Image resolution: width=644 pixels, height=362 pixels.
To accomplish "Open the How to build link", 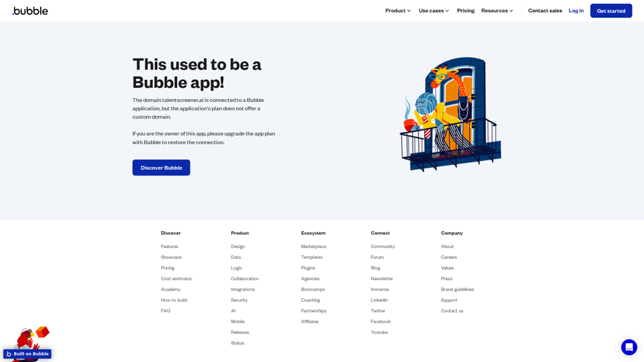I will 174,300.
